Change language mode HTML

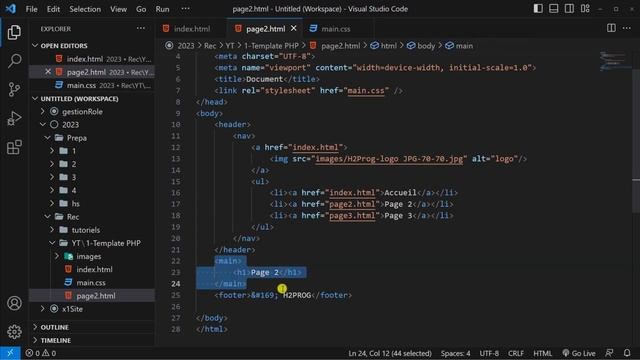coord(542,353)
